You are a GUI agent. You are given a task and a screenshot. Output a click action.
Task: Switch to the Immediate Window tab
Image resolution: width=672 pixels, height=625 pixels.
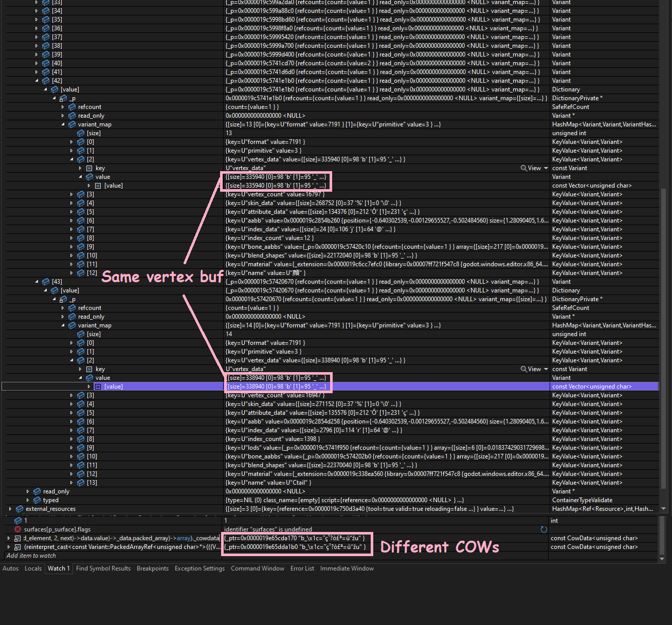point(347,568)
